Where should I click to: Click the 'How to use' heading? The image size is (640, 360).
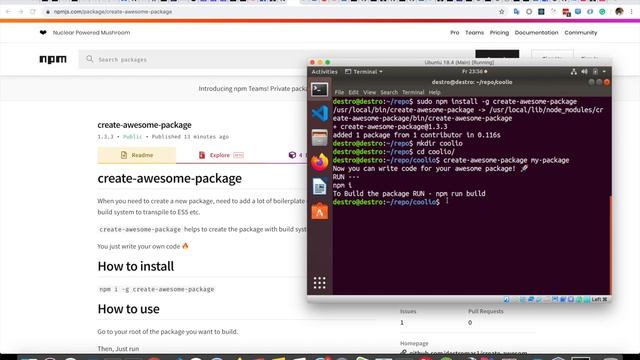pos(129,309)
